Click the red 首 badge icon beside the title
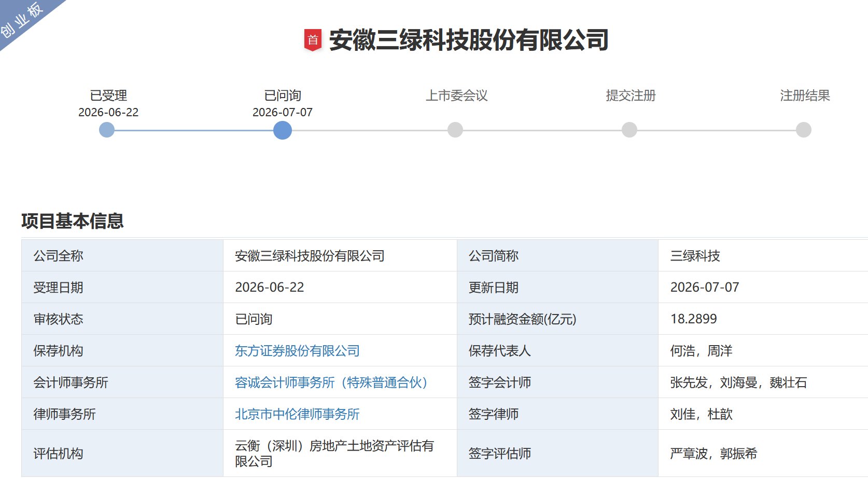This screenshot has height=478, width=868. coord(313,40)
